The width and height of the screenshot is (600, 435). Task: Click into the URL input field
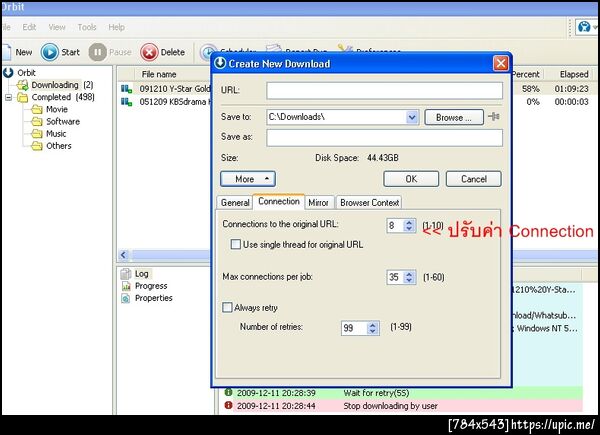point(385,91)
